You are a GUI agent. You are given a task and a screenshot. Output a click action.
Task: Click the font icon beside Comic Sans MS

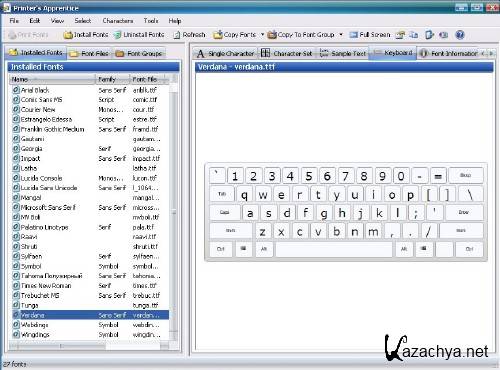click(x=16, y=100)
